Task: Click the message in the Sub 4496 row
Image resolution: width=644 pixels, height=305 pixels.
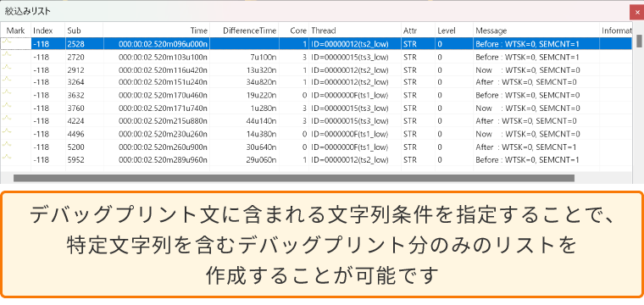Action: click(528, 134)
